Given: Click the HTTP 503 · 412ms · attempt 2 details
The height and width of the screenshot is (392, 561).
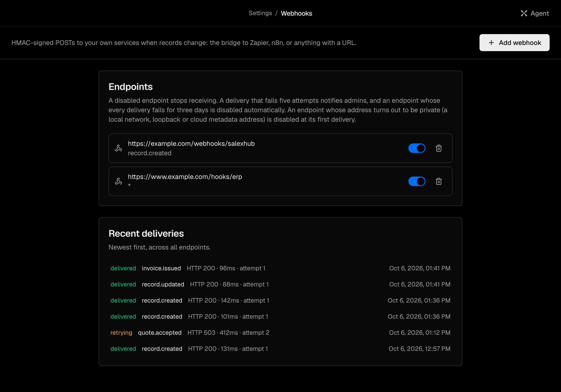Looking at the screenshot, I should click(x=228, y=333).
